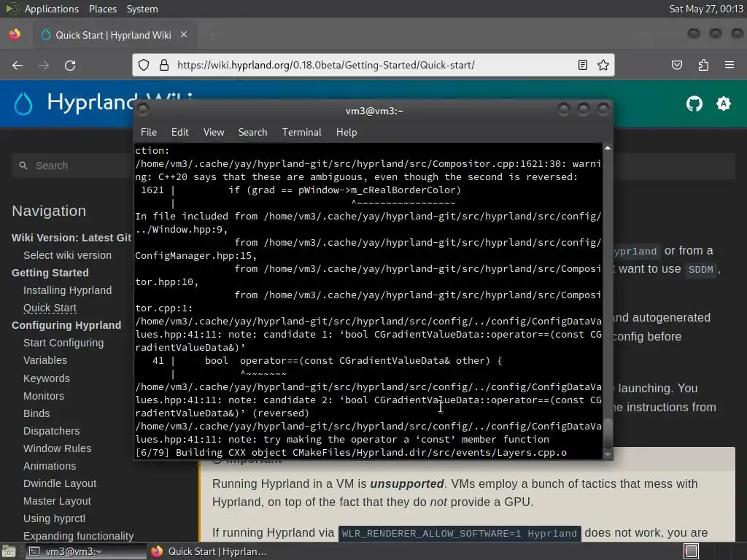
Task: Click the wiki Search field
Action: [72, 166]
